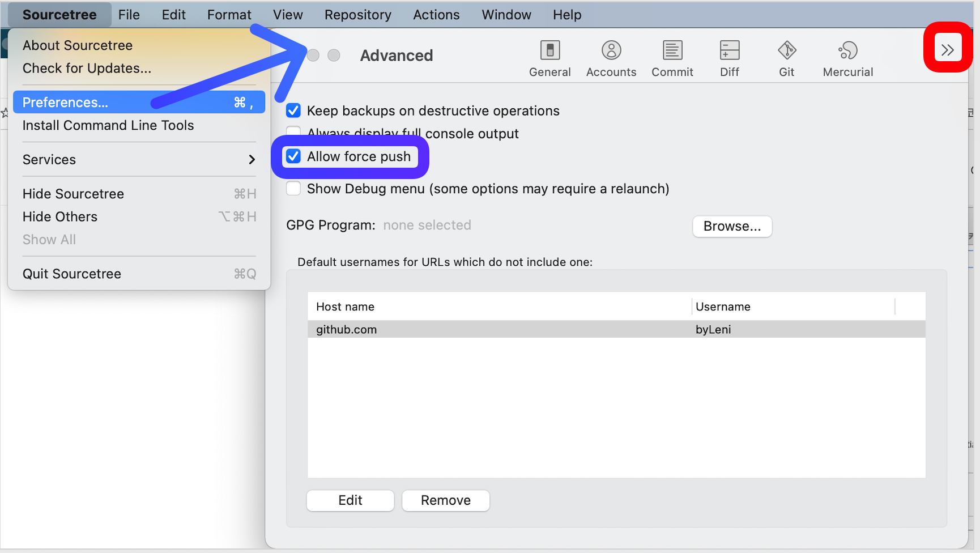Open the Repository menu

click(x=358, y=15)
